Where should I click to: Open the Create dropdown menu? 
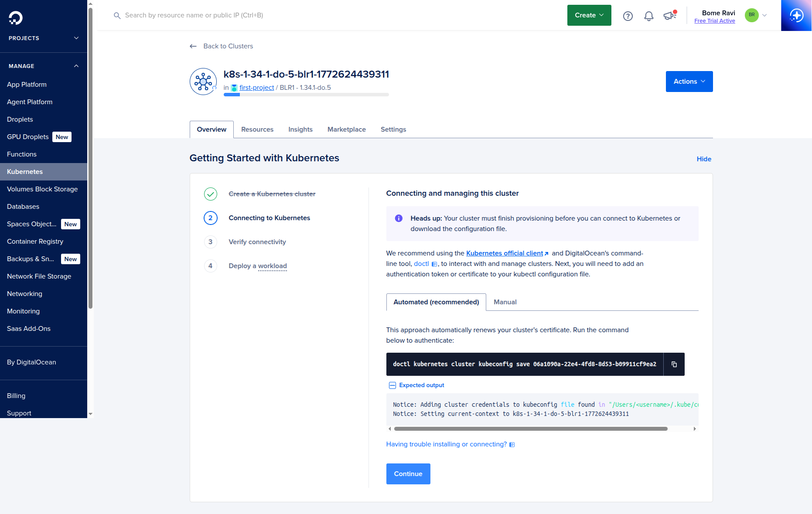(589, 15)
